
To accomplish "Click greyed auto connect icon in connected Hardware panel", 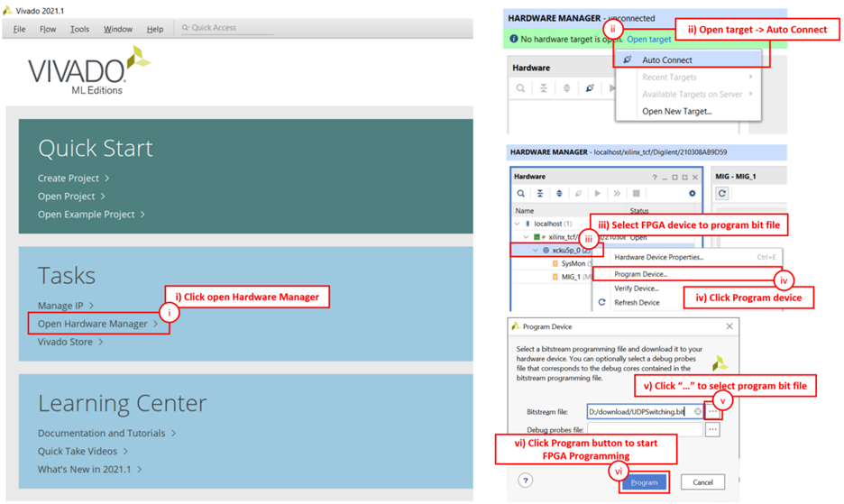I will 578,193.
